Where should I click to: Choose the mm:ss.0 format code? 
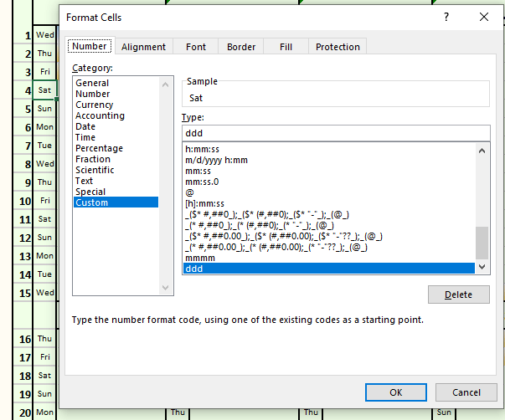(x=329, y=182)
